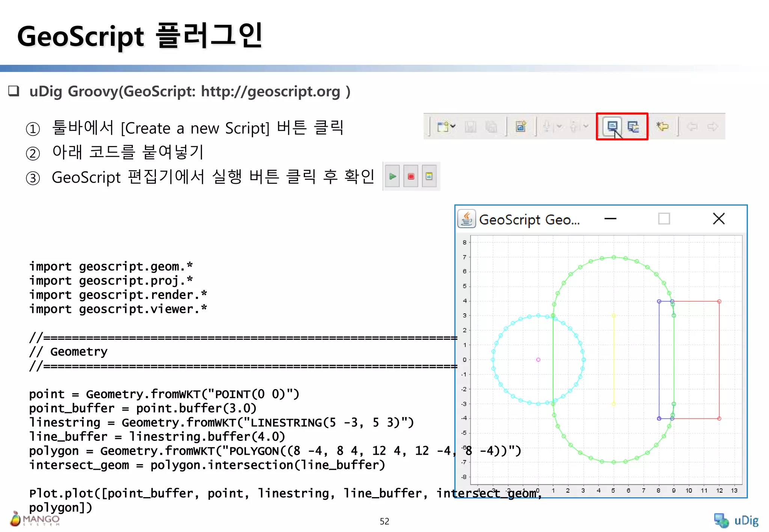
Task: Click the Java icon in GeoScript window title
Action: [x=467, y=219]
